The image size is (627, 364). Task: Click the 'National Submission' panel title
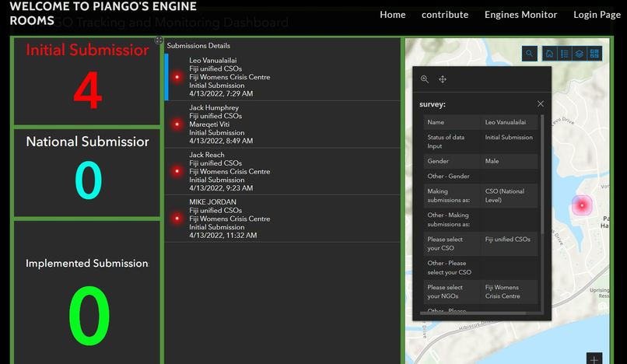coord(88,142)
